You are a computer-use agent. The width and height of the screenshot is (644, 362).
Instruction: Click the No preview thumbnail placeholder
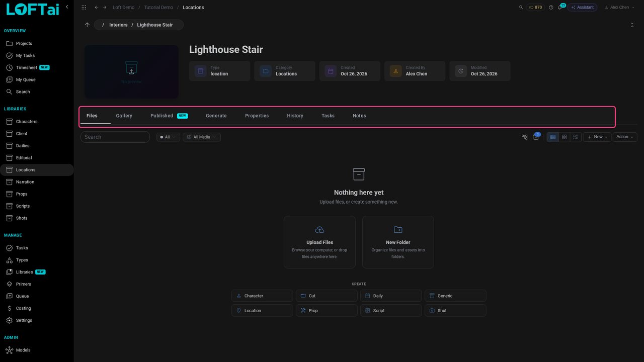[x=131, y=71]
